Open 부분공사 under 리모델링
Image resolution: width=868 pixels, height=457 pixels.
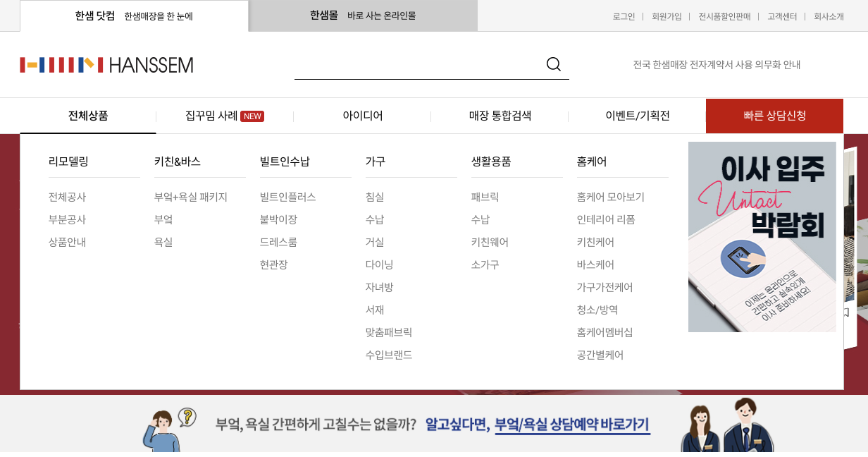67,219
